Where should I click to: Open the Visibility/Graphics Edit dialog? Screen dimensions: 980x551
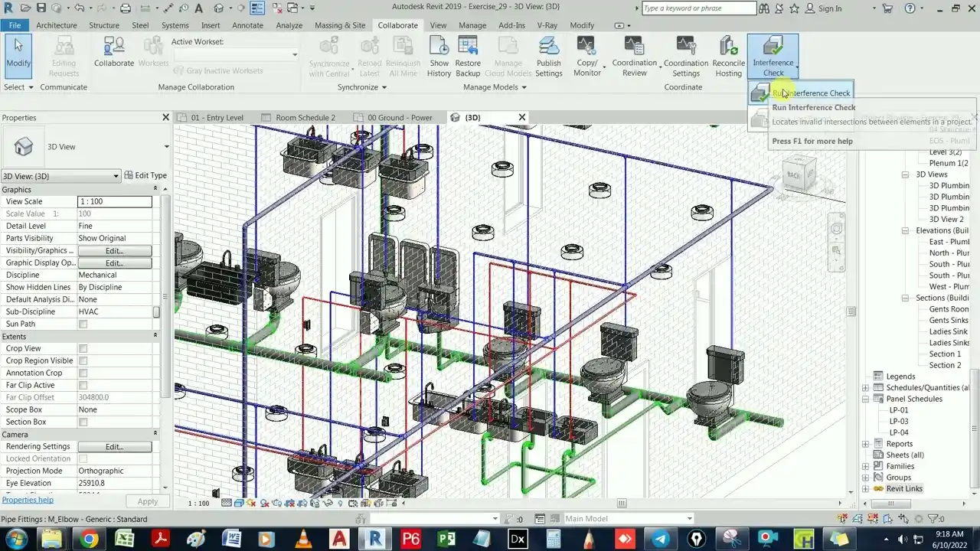(x=113, y=250)
